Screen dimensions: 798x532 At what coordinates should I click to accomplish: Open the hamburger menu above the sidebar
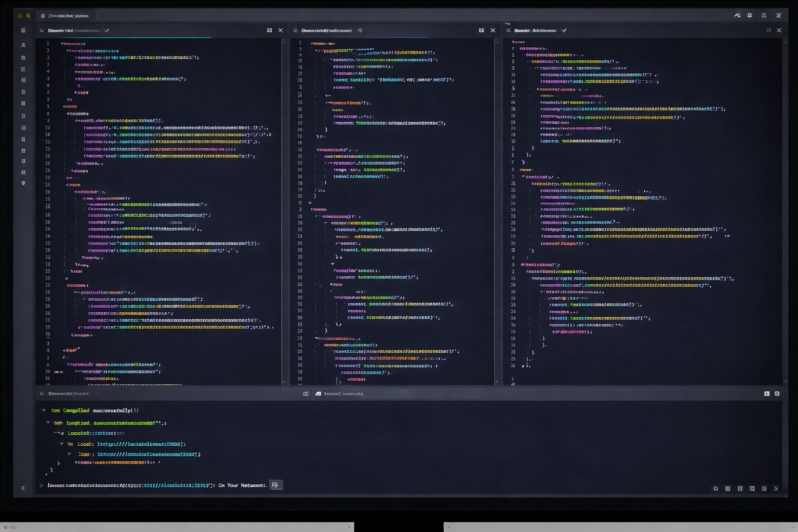point(23,31)
